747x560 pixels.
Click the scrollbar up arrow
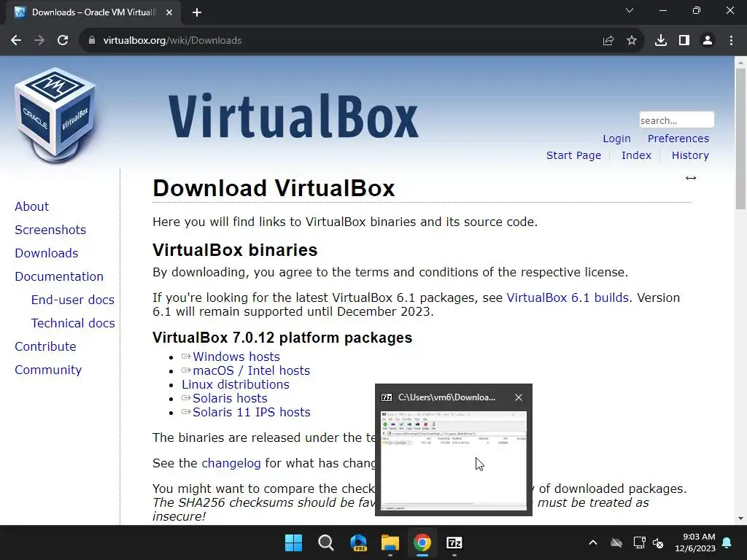click(740, 62)
